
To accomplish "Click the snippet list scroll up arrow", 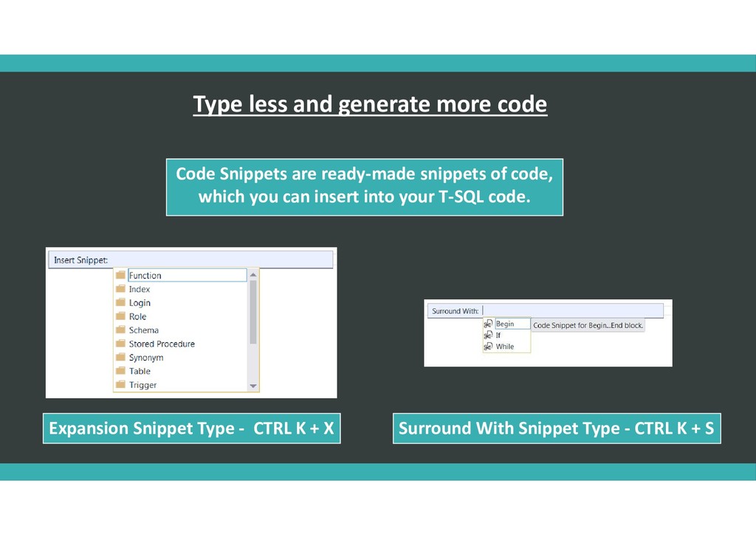I will [253, 274].
